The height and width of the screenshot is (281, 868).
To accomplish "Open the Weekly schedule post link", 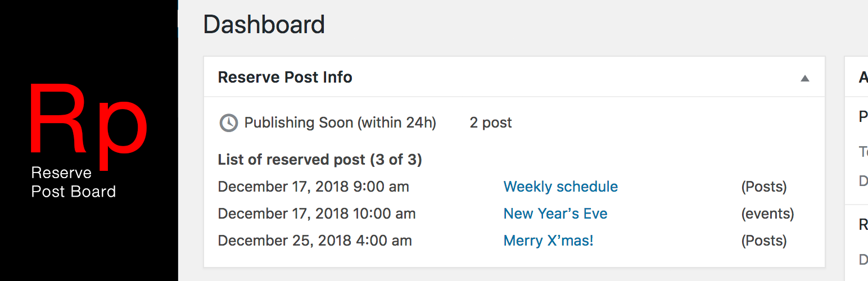I will 560,187.
